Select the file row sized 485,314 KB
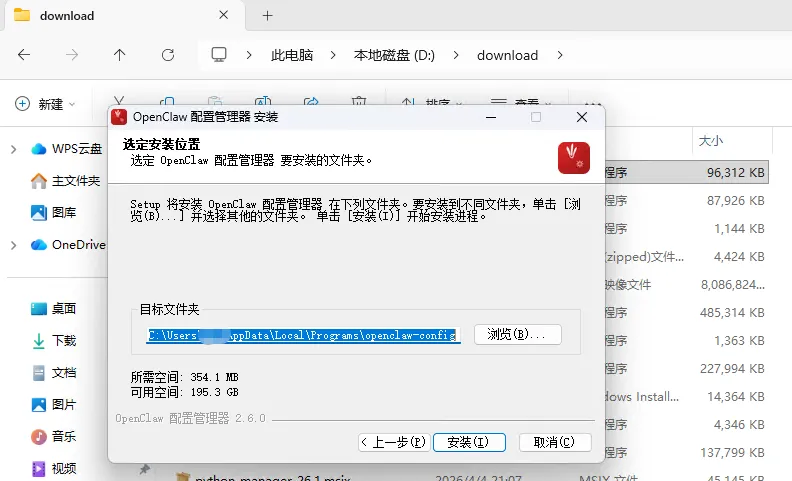Screen dimensions: 792x481 [x=687, y=313]
